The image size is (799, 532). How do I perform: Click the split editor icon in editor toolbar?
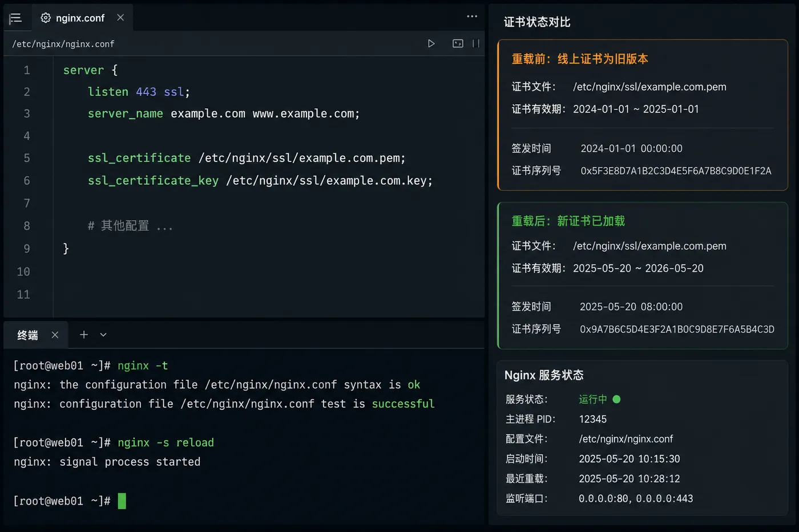(x=476, y=43)
